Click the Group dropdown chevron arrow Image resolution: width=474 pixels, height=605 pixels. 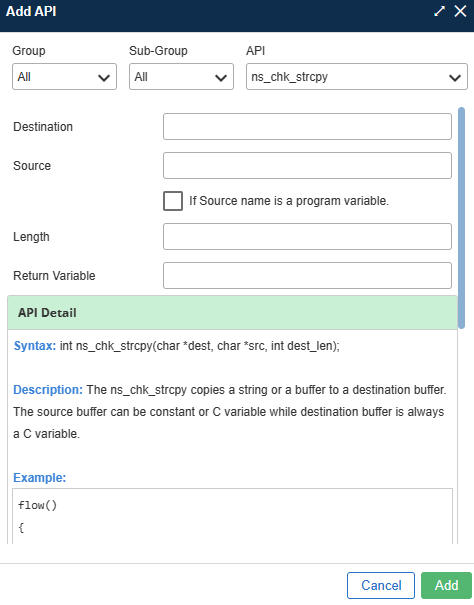[104, 78]
